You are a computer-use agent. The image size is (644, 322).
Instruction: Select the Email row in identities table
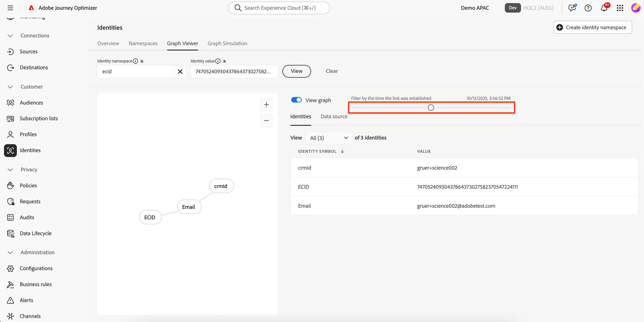[x=464, y=206]
